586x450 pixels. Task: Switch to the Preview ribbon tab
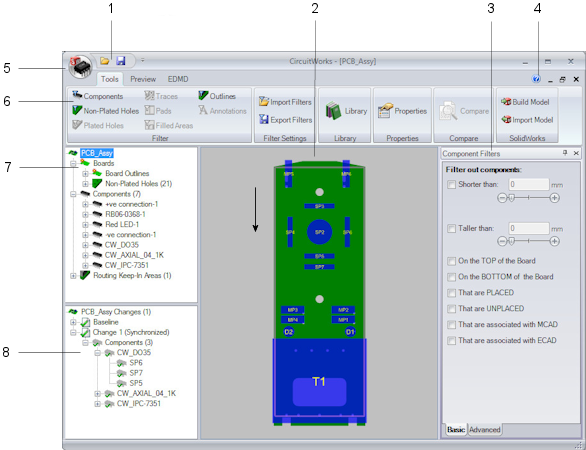click(143, 79)
